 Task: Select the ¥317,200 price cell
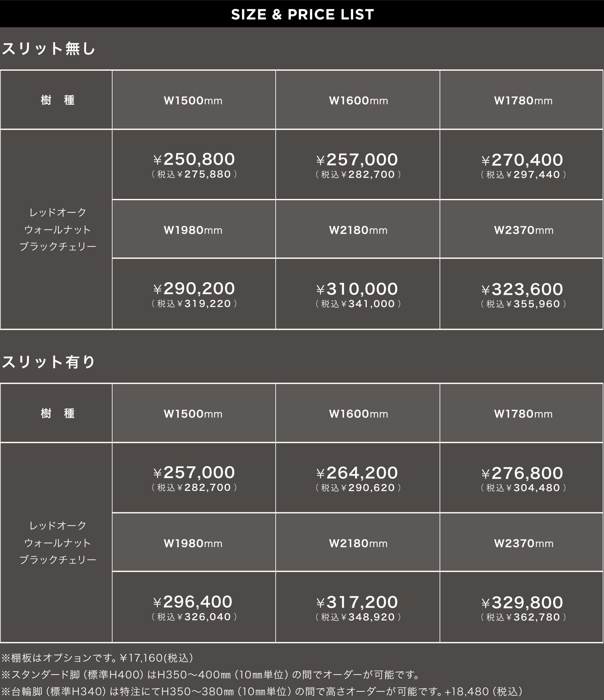point(358,607)
